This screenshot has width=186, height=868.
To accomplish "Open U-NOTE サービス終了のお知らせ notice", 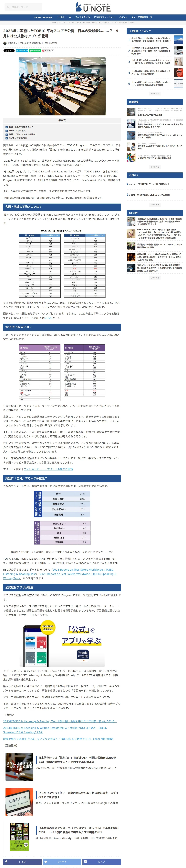I will point(153,184).
